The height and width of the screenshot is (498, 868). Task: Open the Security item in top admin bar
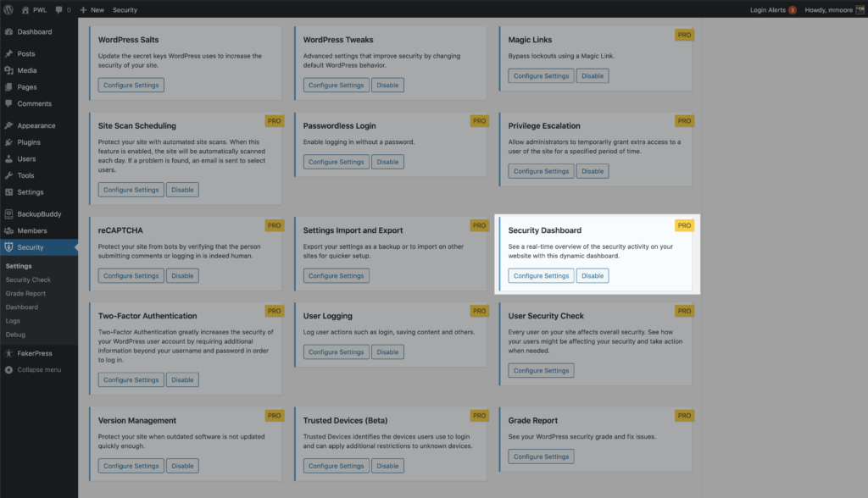pos(125,10)
